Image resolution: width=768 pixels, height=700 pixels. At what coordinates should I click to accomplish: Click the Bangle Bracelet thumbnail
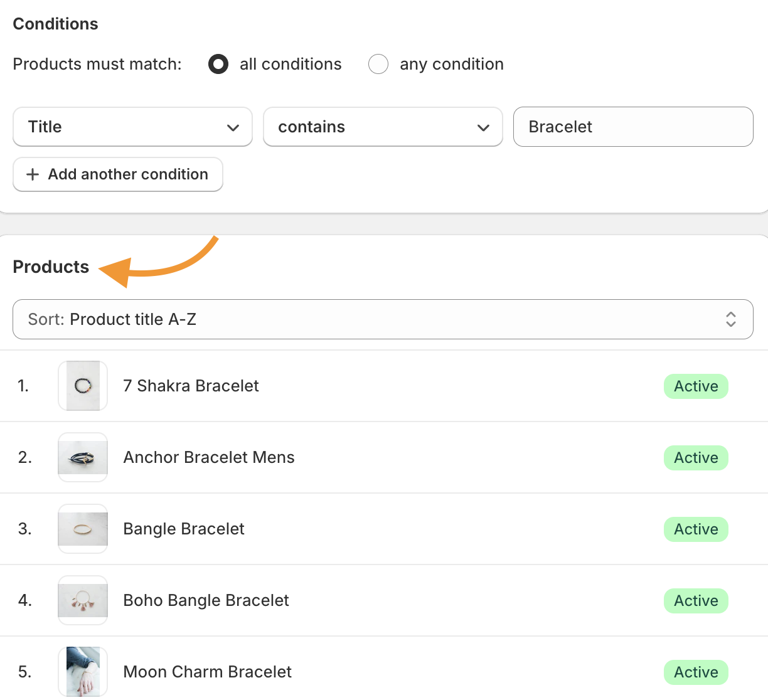pos(83,529)
